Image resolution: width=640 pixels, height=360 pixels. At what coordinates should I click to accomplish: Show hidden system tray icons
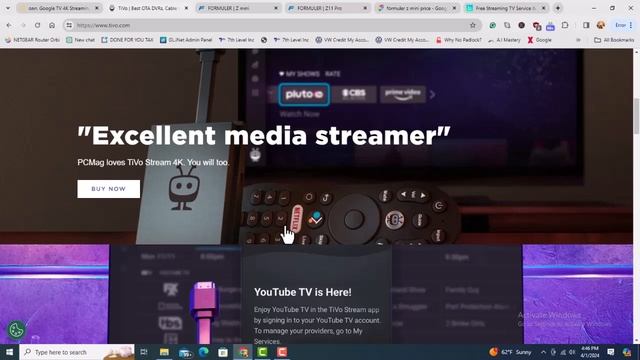coord(543,352)
